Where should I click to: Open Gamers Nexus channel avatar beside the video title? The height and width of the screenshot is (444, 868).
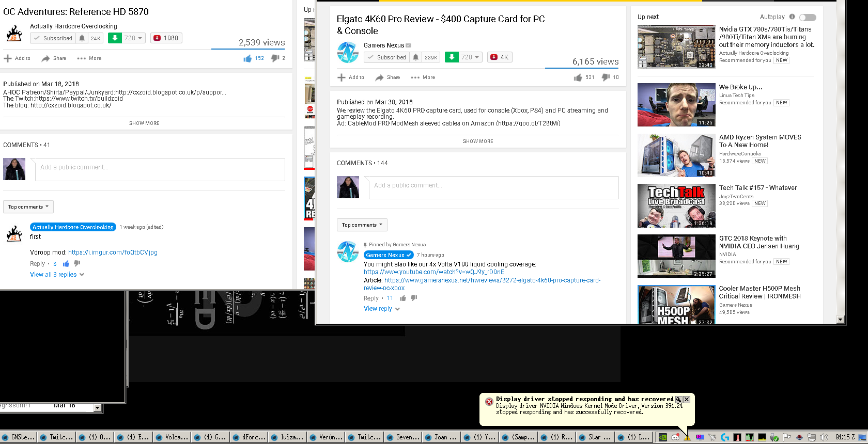(x=348, y=52)
